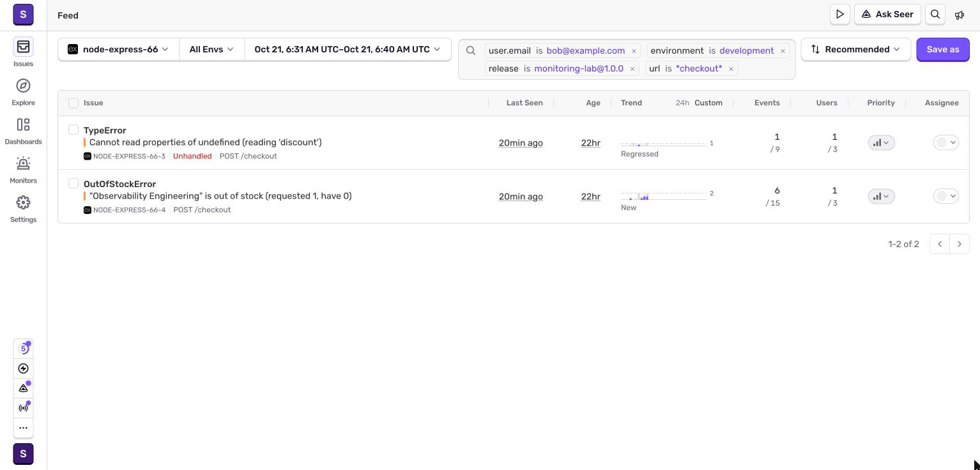
Task: Click the NODE-EXPRESS-66-3 short ID
Action: (x=129, y=156)
